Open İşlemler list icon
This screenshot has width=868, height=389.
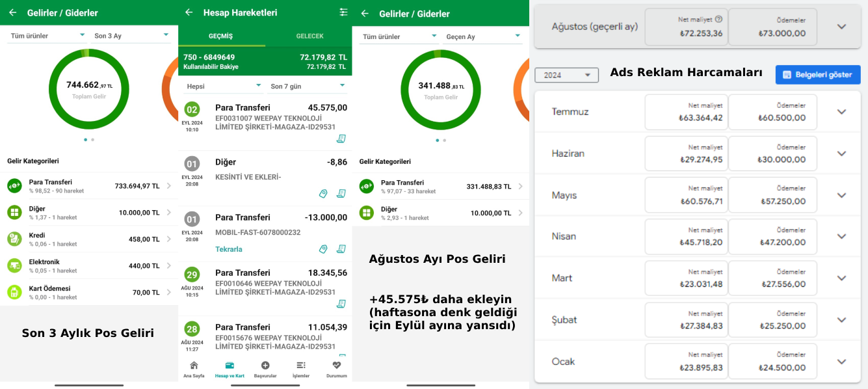click(300, 366)
